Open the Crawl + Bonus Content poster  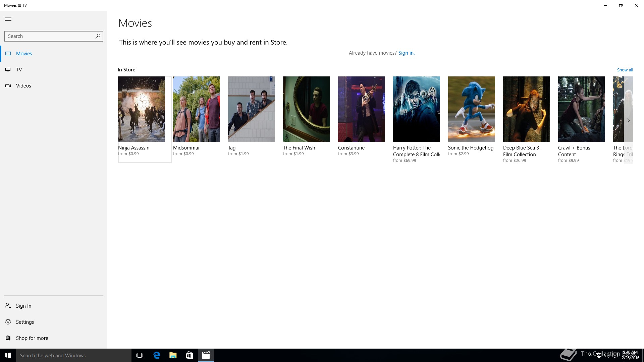(582, 109)
